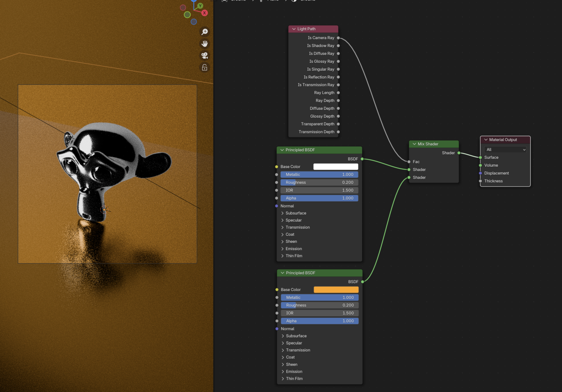This screenshot has height=392, width=562.
Task: Select the Material Output node by its title
Action: coord(503,140)
